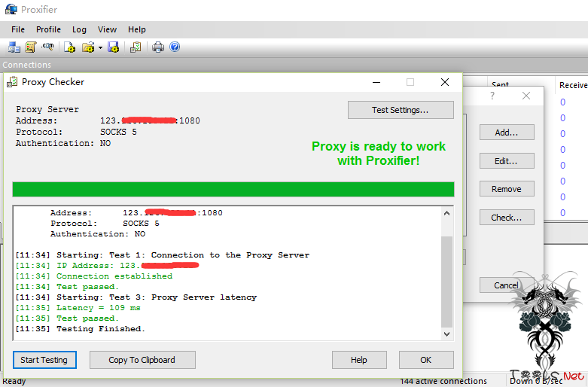Click 'Latency = 109 ms' log line
This screenshot has width=588, height=387.
point(78,308)
